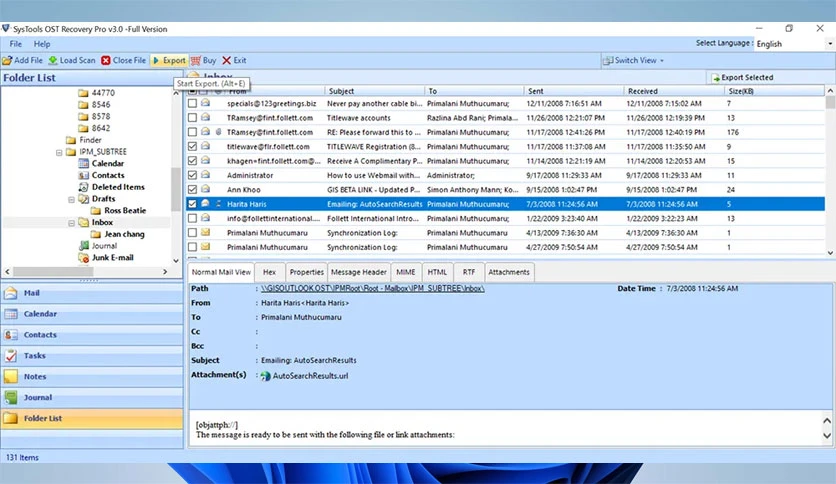Image resolution: width=836 pixels, height=484 pixels.
Task: Sort emails by the Received column
Action: [673, 91]
